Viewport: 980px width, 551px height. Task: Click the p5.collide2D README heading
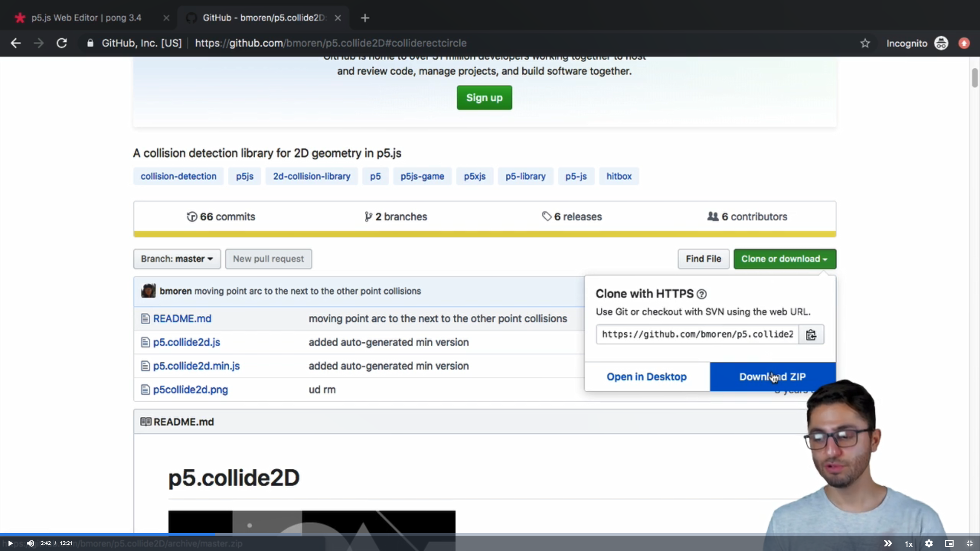(234, 478)
